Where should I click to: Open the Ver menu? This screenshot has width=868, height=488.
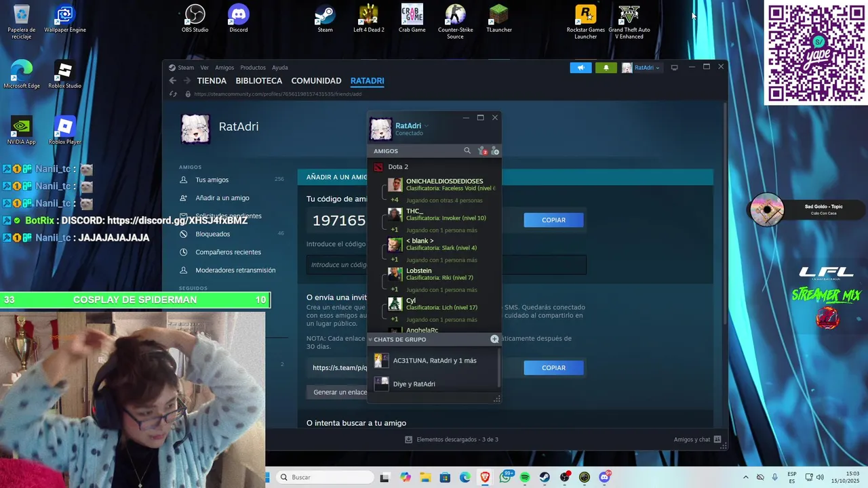[204, 67]
